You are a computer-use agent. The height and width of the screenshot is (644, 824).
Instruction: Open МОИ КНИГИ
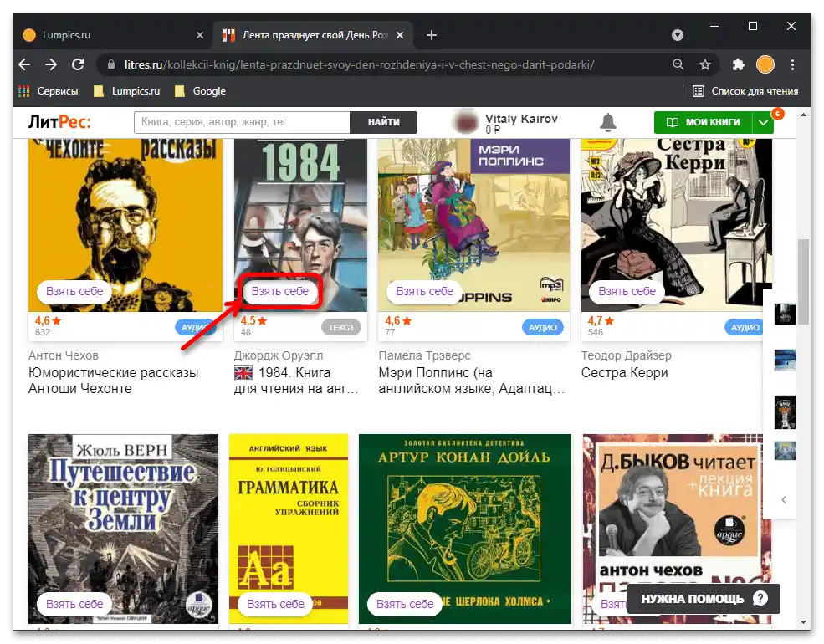point(704,122)
